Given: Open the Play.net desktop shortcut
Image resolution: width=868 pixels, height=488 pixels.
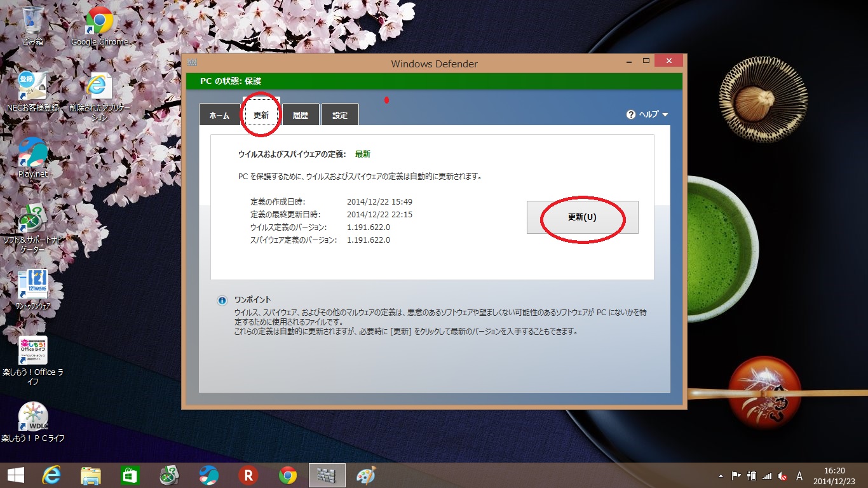Looking at the screenshot, I should (32, 158).
